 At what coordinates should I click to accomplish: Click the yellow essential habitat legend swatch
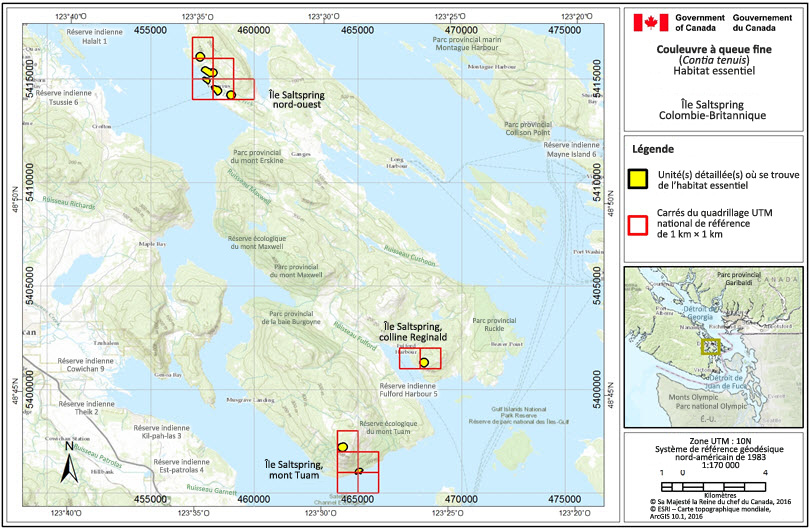[x=635, y=179]
